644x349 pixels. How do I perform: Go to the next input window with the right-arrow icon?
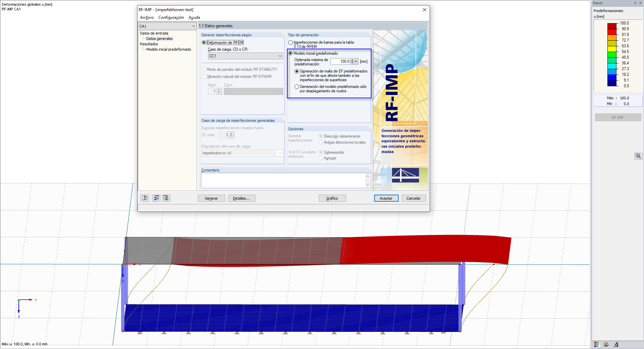point(166,198)
